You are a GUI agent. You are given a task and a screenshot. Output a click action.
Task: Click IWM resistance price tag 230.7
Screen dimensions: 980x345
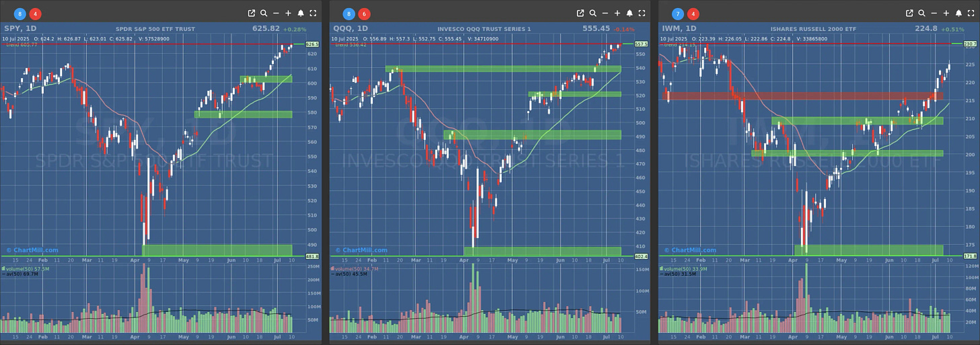pyautogui.click(x=970, y=44)
